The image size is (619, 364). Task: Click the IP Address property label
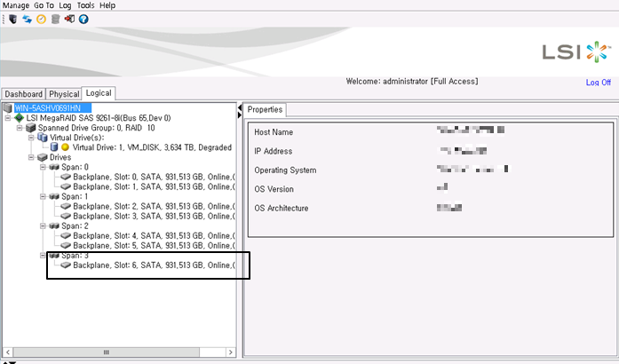274,151
